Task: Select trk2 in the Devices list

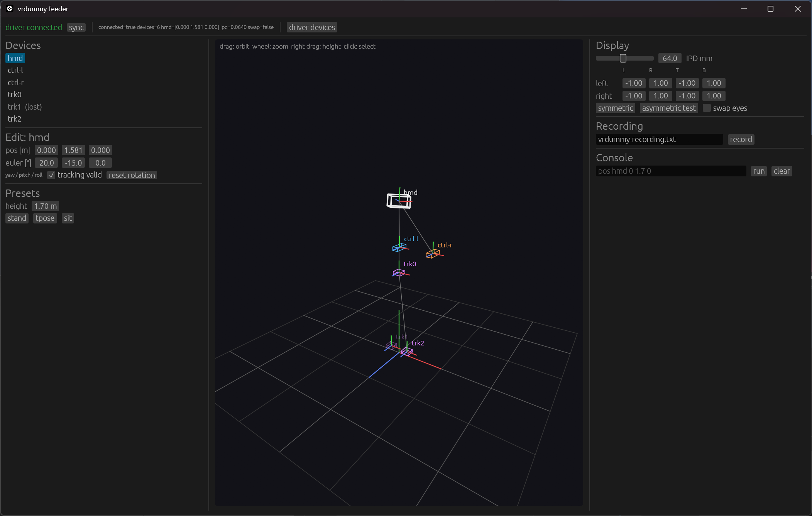Action: pos(14,119)
